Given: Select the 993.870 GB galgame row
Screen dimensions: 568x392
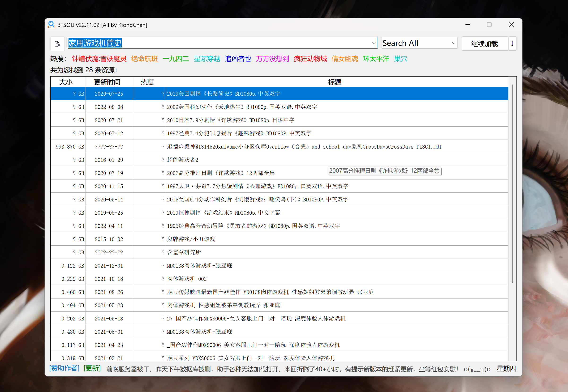Looking at the screenshot, I should pos(279,147).
